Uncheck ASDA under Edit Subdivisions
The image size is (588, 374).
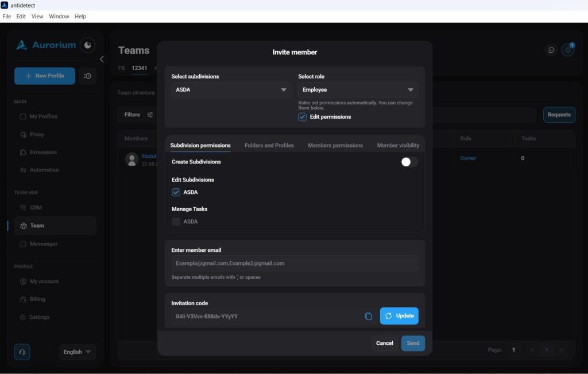pyautogui.click(x=176, y=192)
